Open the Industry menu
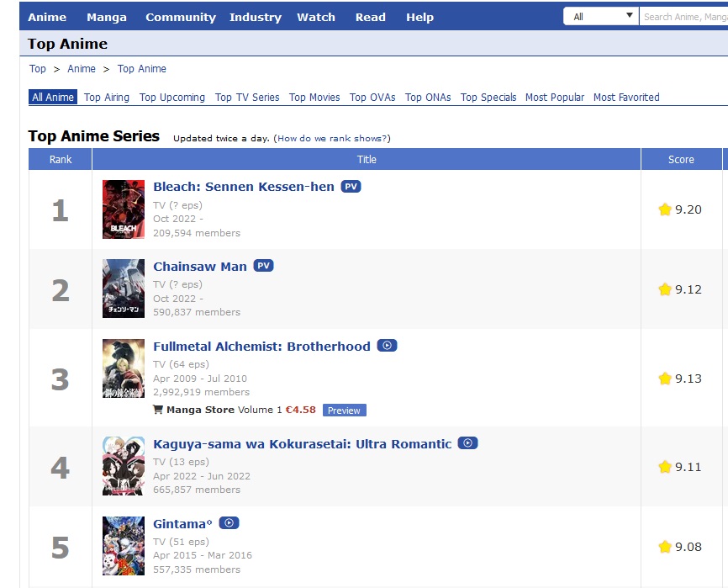 pyautogui.click(x=256, y=17)
